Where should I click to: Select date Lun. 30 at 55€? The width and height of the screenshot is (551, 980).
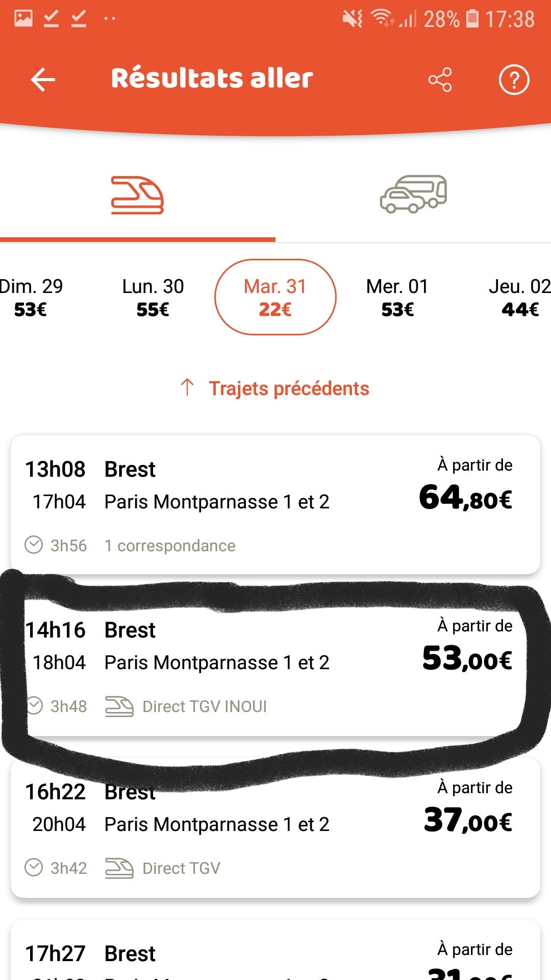[153, 298]
